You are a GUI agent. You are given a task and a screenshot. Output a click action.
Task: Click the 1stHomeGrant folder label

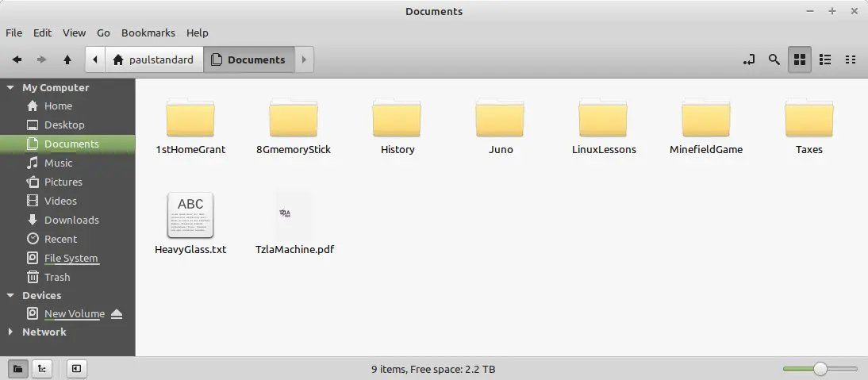pyautogui.click(x=190, y=150)
